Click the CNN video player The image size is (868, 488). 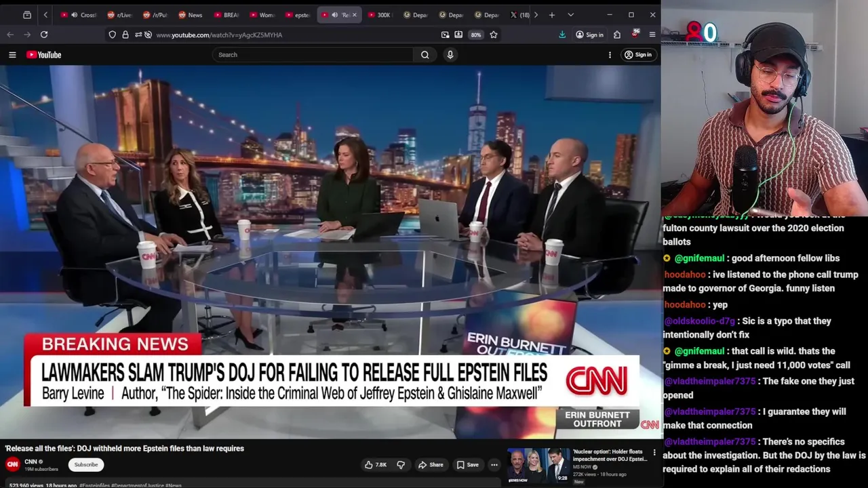tap(330, 252)
